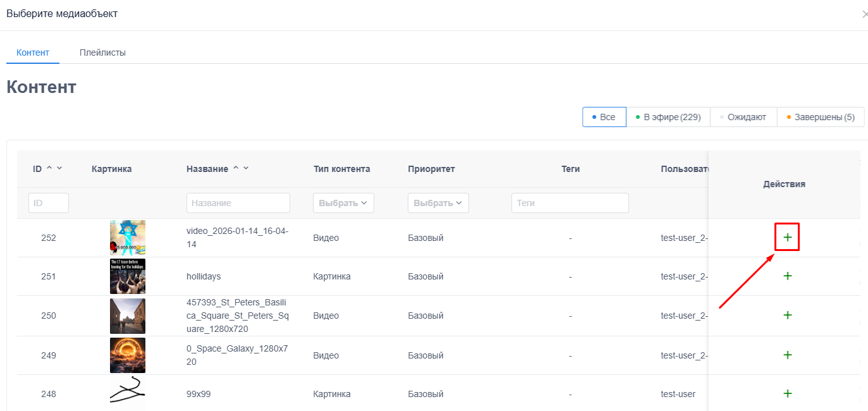The image size is (868, 411).
Task: Click the Тип контента column header
Action: (342, 169)
